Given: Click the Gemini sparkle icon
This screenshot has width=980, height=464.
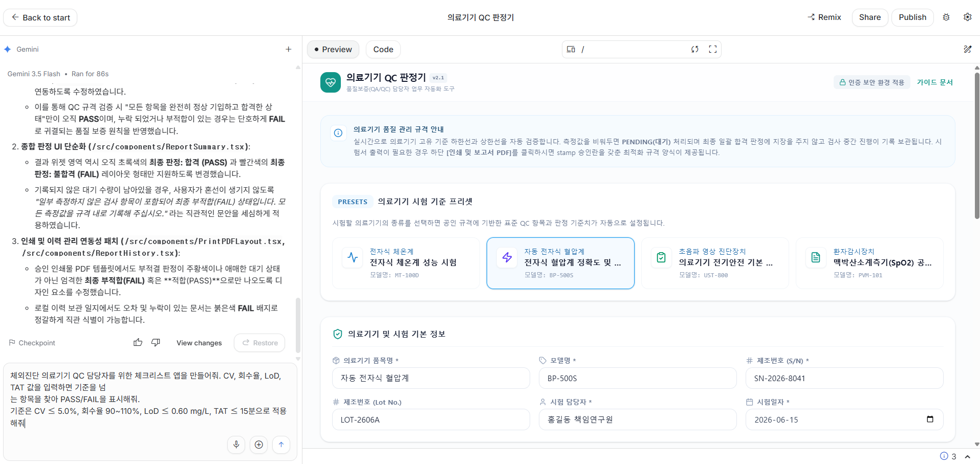Looking at the screenshot, I should click(8, 49).
